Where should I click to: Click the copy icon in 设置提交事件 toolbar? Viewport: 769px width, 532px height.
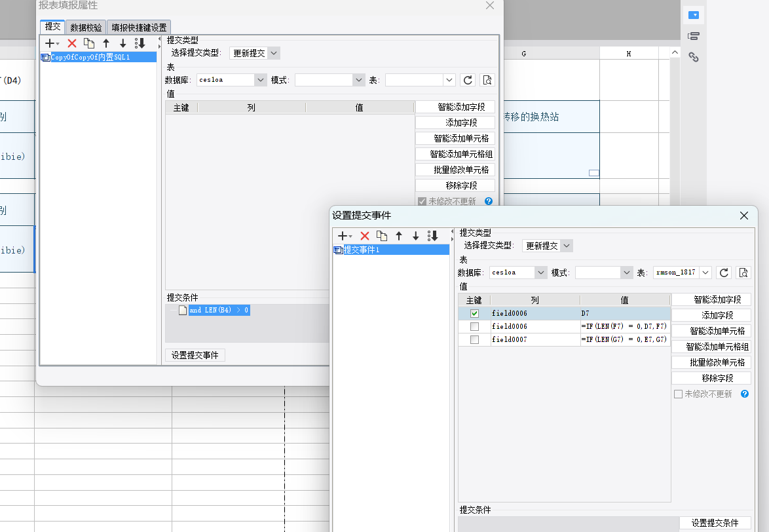[x=382, y=236]
